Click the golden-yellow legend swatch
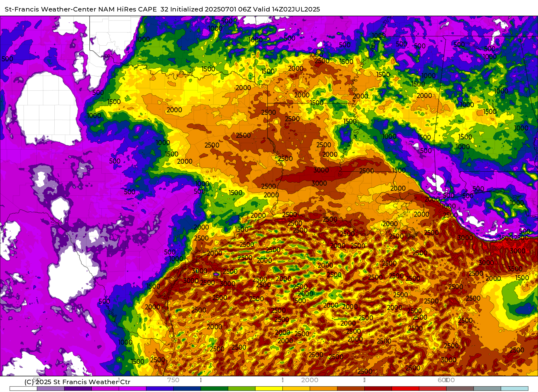Screen dimensions: 538x392 tap(296, 389)
